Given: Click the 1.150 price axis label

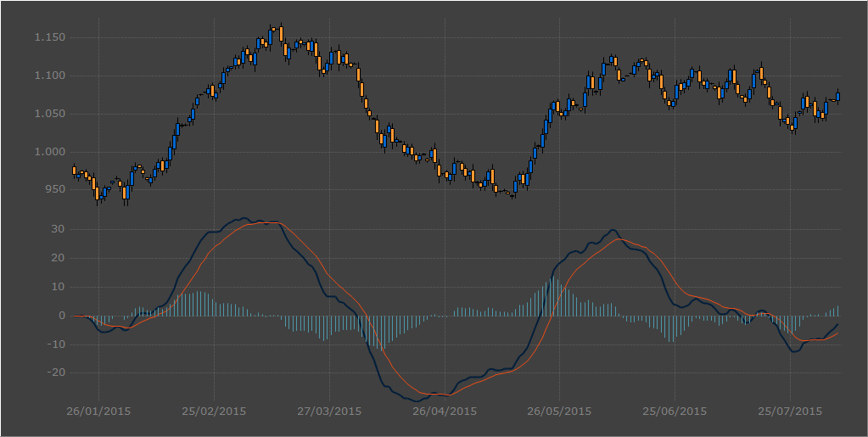Looking at the screenshot, I should click(x=49, y=37).
